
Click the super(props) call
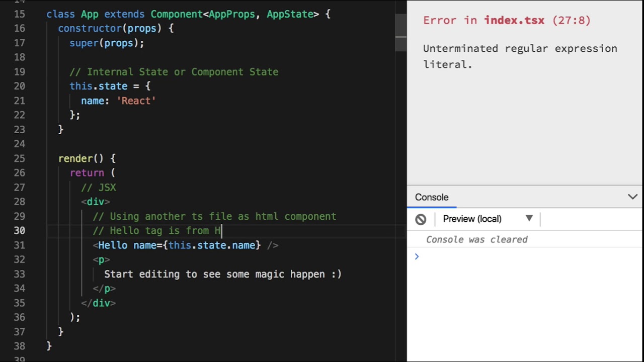pyautogui.click(x=106, y=43)
